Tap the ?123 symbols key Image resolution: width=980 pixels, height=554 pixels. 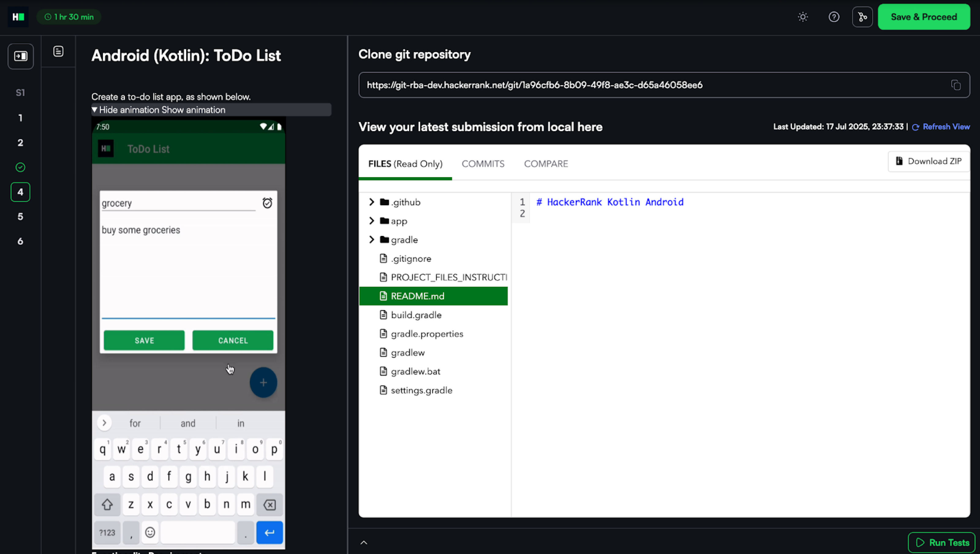(107, 532)
